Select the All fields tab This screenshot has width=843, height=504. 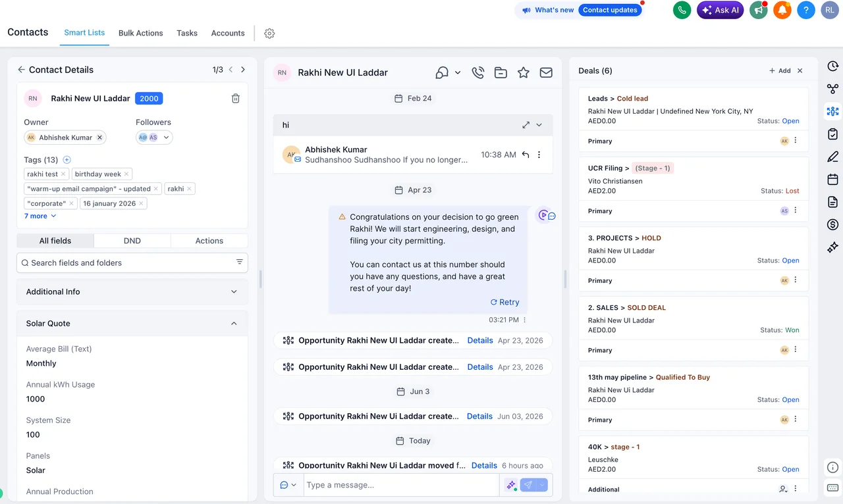pyautogui.click(x=55, y=241)
